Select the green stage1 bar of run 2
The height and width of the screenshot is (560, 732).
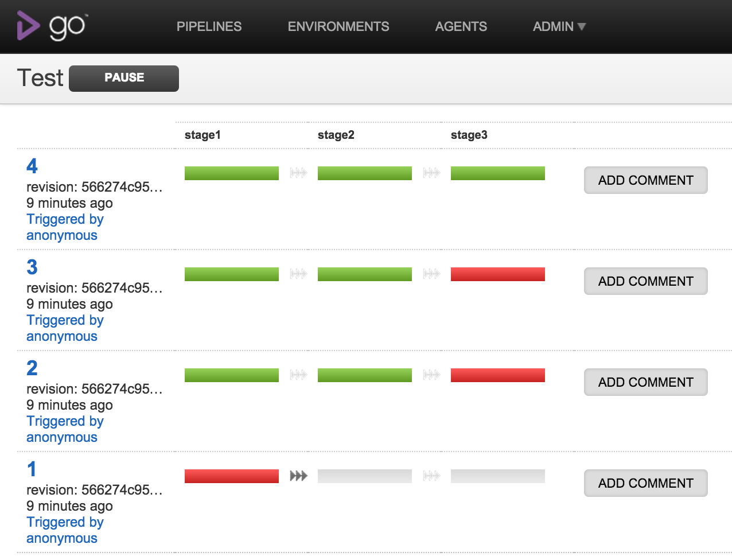(x=232, y=375)
